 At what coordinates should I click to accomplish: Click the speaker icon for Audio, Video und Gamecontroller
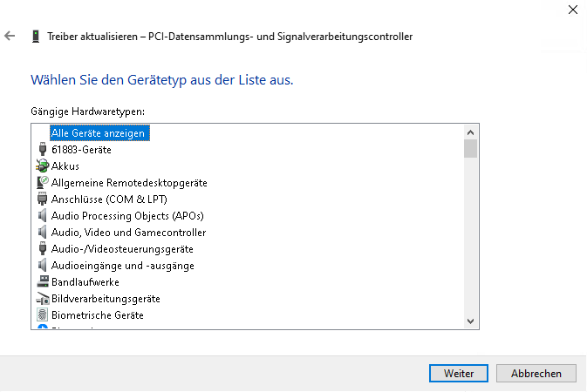[43, 232]
